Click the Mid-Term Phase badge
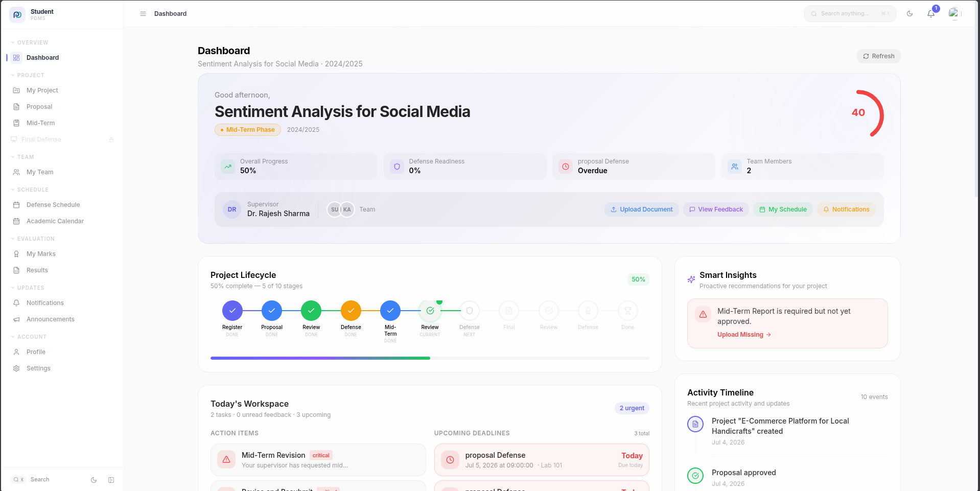 [x=248, y=130]
